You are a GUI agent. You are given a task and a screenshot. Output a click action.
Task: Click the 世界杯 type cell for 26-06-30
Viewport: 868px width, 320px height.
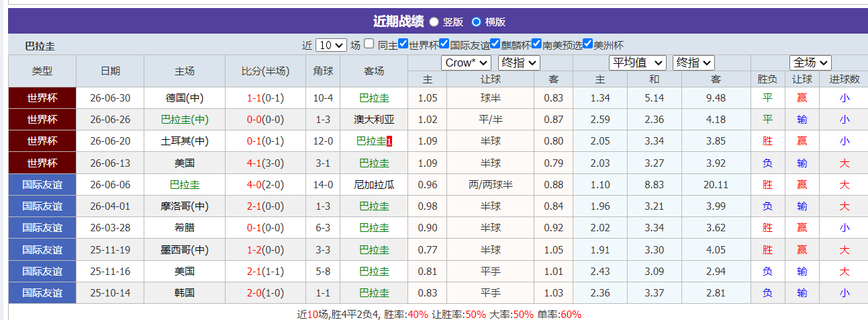(42, 98)
